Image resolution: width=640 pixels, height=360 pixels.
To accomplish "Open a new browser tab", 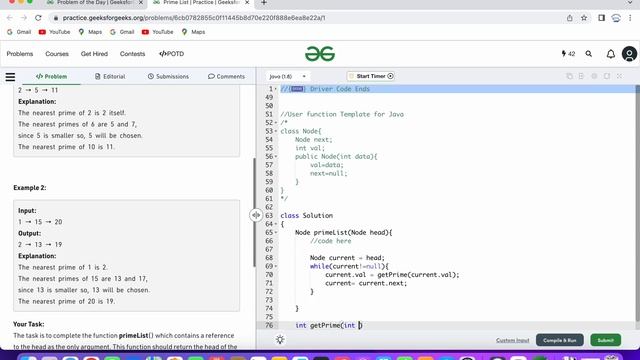I will click(x=264, y=3).
